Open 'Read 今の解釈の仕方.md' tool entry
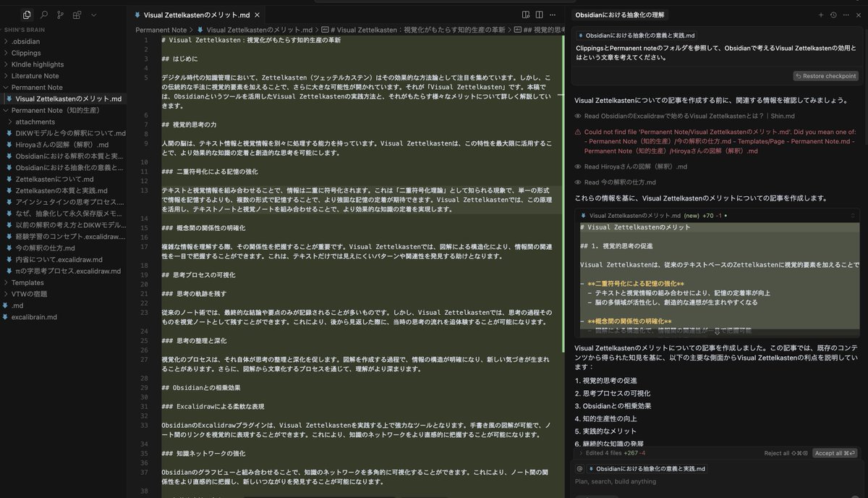 (615, 182)
